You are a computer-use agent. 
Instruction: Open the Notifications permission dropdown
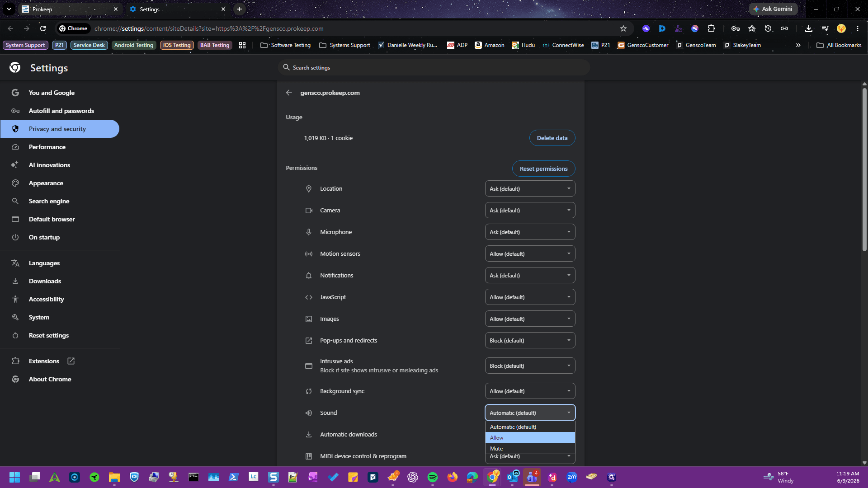pos(530,275)
